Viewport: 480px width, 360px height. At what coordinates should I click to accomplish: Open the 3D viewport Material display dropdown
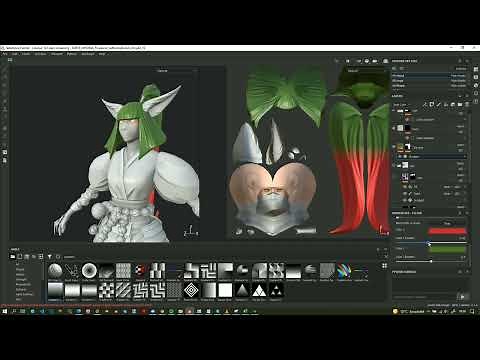click(x=177, y=71)
